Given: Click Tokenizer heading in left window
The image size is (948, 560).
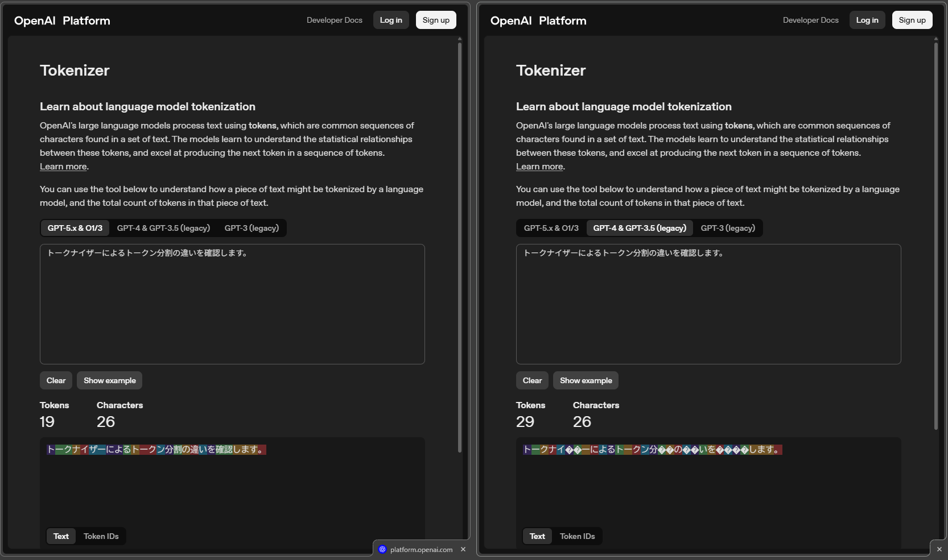Looking at the screenshot, I should pyautogui.click(x=75, y=70).
